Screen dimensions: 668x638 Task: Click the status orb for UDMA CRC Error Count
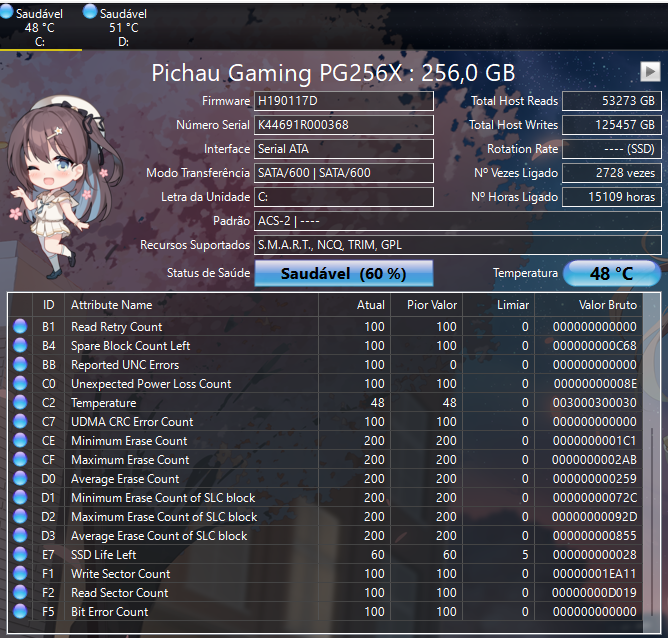[x=20, y=422]
